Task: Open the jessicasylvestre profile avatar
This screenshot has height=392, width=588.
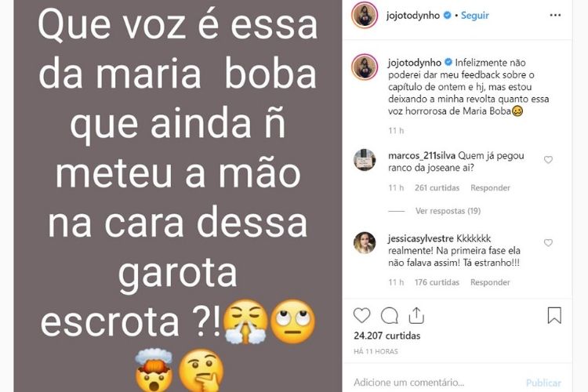Action: [x=365, y=243]
